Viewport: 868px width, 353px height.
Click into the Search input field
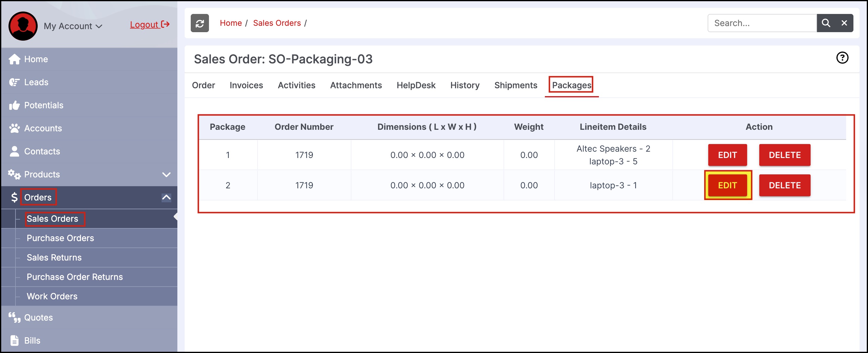click(x=762, y=23)
